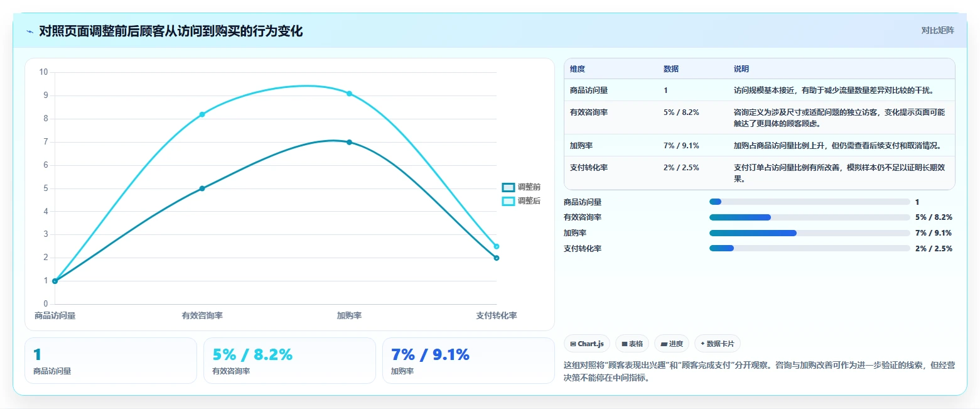Click the 7% / 9.1% value beside the progress bar
Screen dimensions: 980x409
click(934, 233)
